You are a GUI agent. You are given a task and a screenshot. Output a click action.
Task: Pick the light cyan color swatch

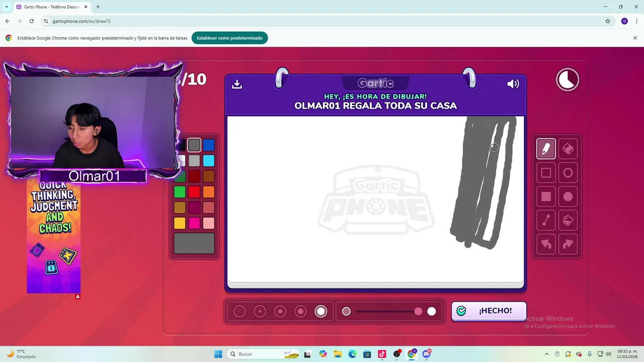[209, 161]
